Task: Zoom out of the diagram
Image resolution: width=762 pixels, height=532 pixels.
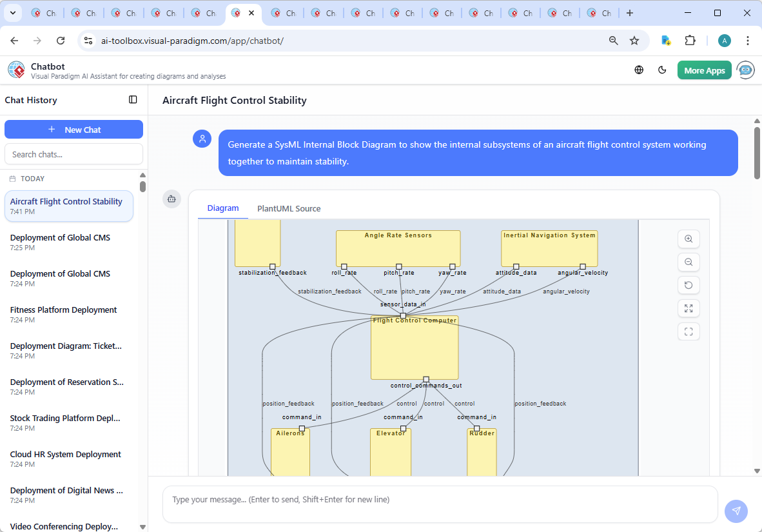Action: click(689, 262)
